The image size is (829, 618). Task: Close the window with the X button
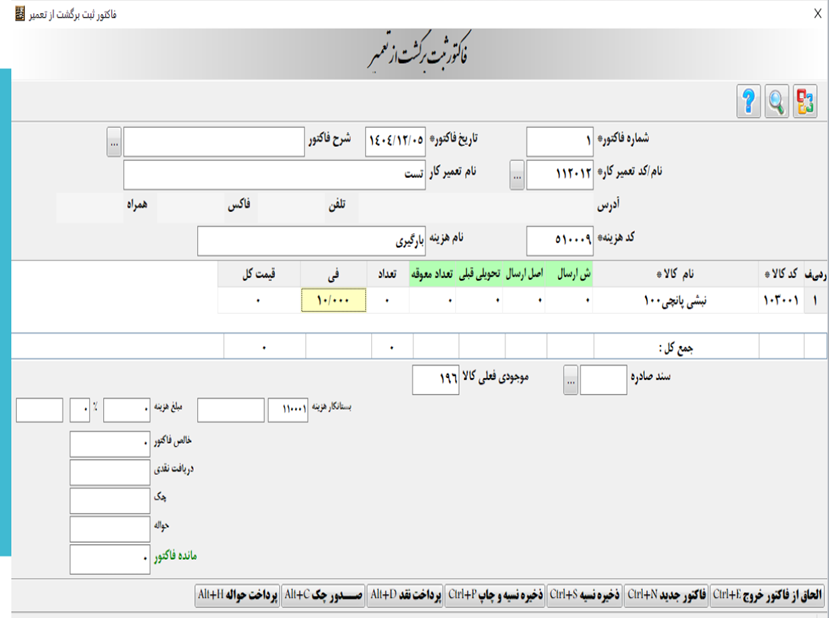pos(817,14)
